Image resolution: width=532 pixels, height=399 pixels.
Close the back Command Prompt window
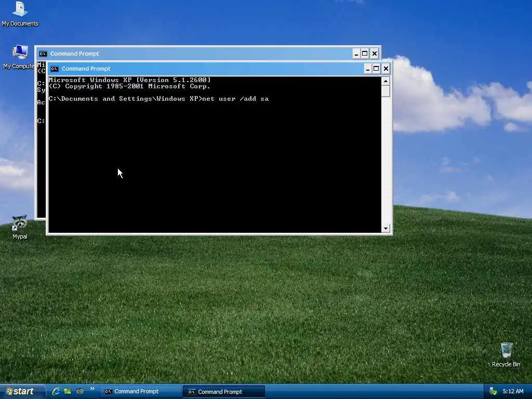tap(374, 54)
